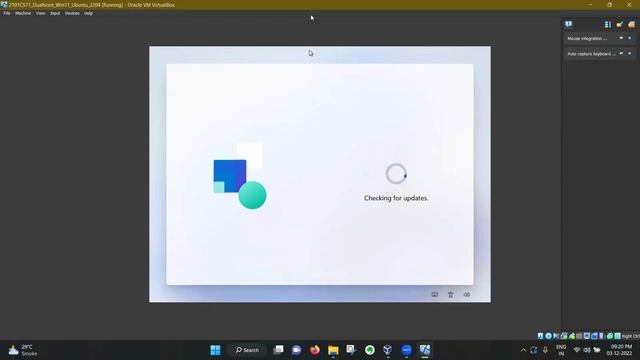Open the Input menu
This screenshot has height=360, width=640.
click(55, 13)
